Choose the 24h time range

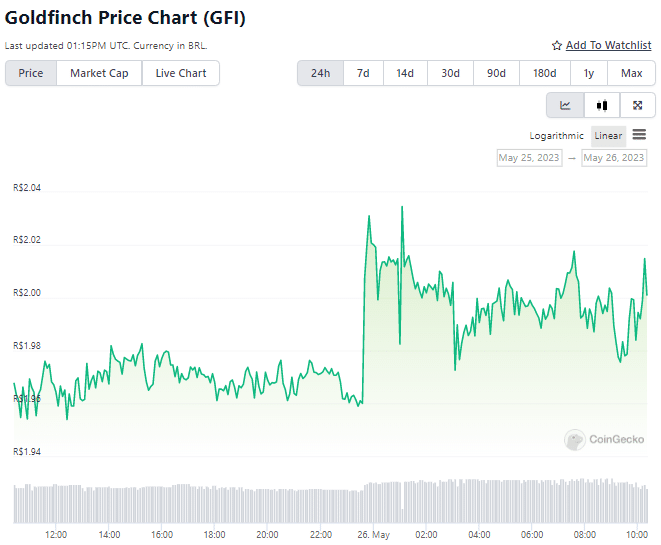point(320,73)
